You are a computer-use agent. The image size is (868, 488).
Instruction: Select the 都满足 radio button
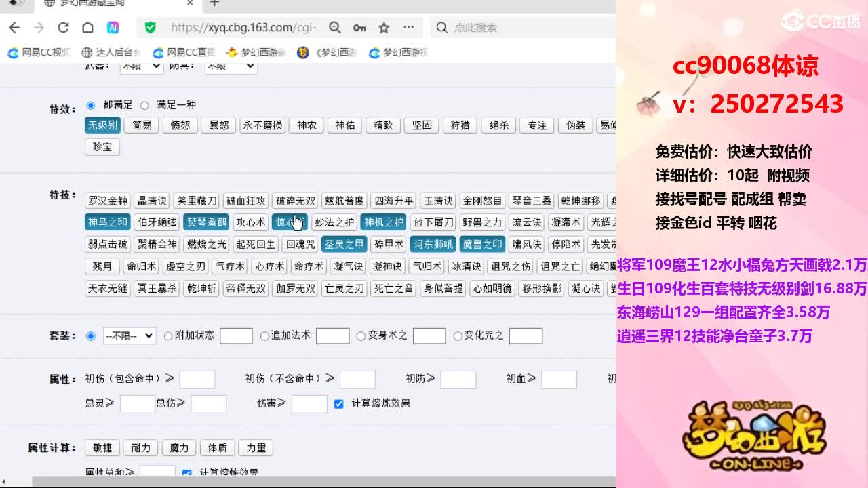(90, 105)
